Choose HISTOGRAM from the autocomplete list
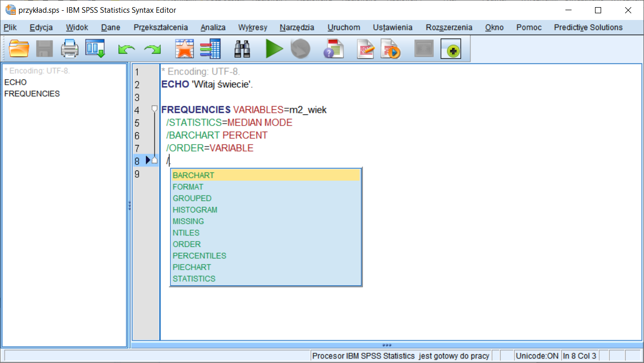 click(266, 210)
